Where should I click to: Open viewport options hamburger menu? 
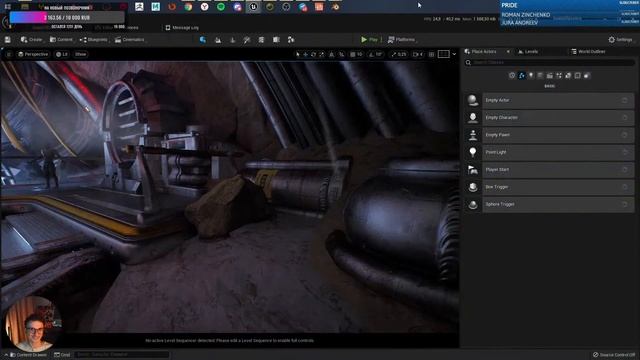click(9, 54)
